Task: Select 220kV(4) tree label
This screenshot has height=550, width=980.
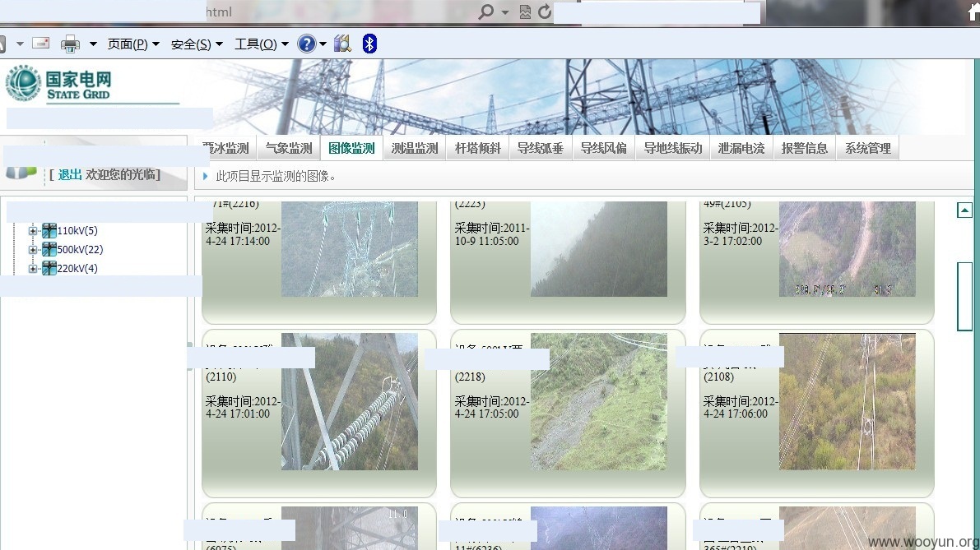Action: click(77, 269)
